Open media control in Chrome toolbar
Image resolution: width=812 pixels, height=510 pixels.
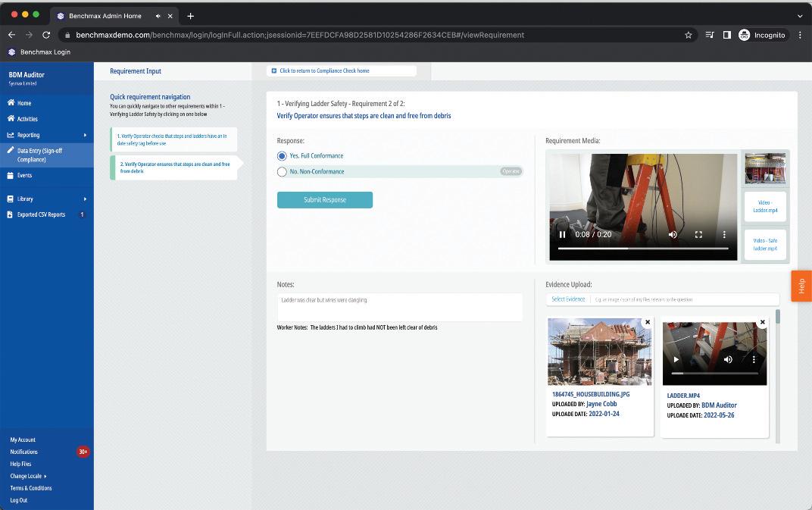(710, 36)
